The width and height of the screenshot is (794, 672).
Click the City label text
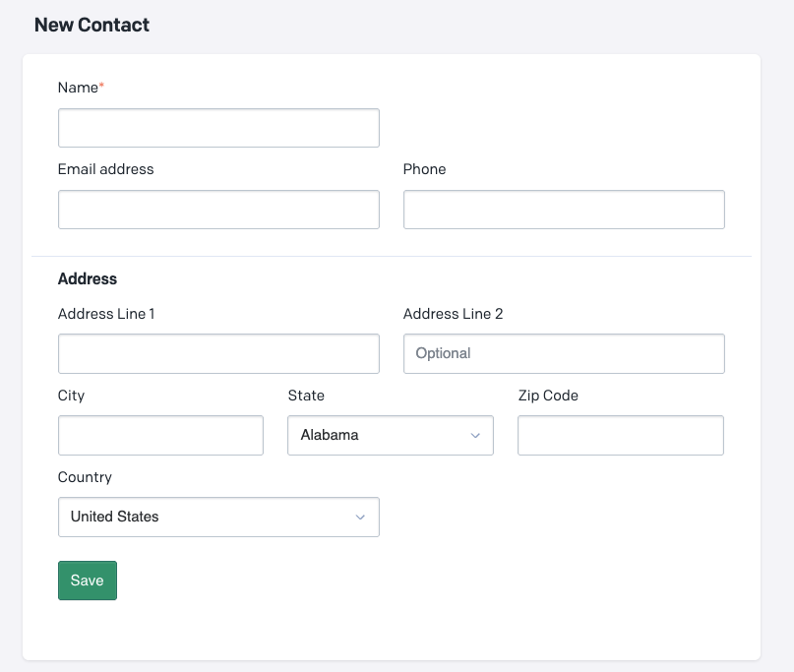pyautogui.click(x=71, y=396)
